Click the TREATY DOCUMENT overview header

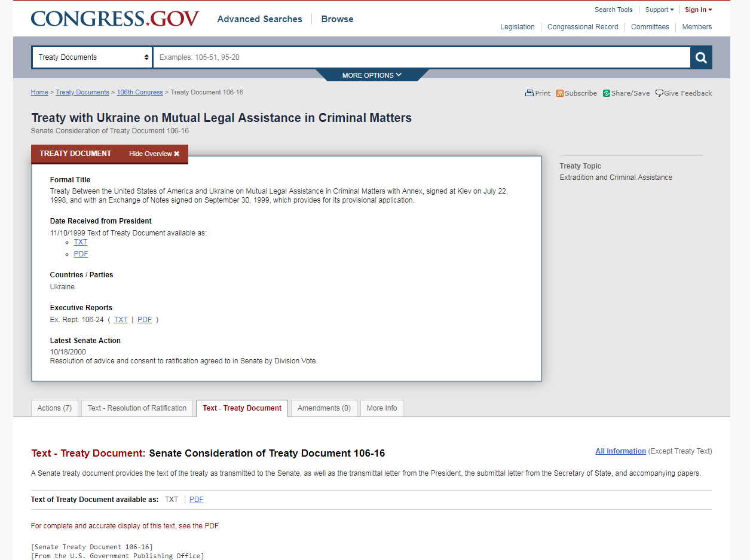pos(75,154)
